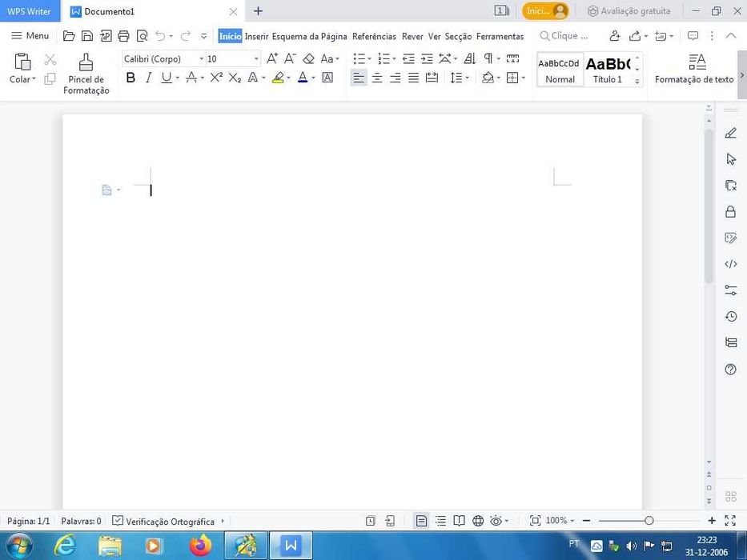Screen dimensions: 747x560
Task: Apply the Título 1 style
Action: (608, 70)
